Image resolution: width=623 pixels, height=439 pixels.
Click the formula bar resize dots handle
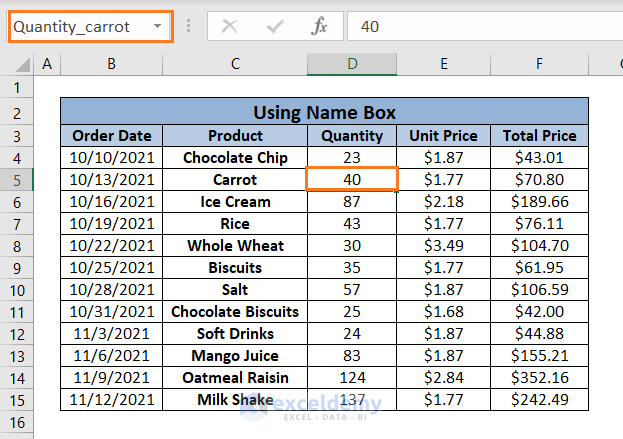(189, 27)
